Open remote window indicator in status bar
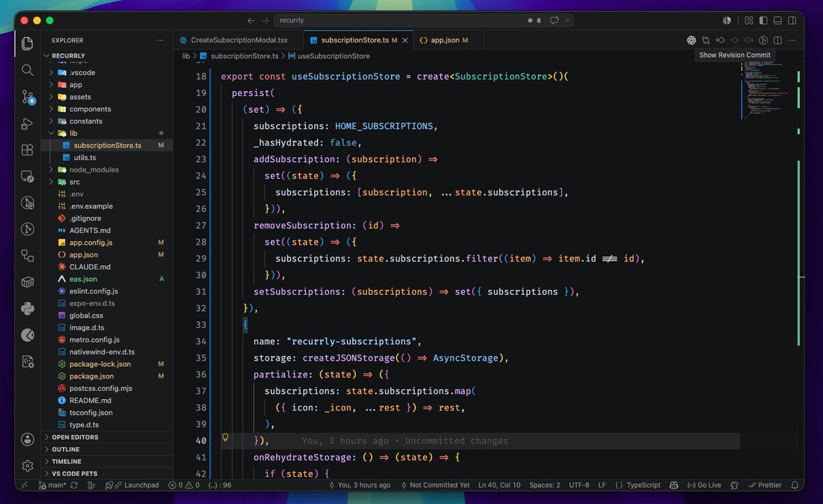 point(24,485)
